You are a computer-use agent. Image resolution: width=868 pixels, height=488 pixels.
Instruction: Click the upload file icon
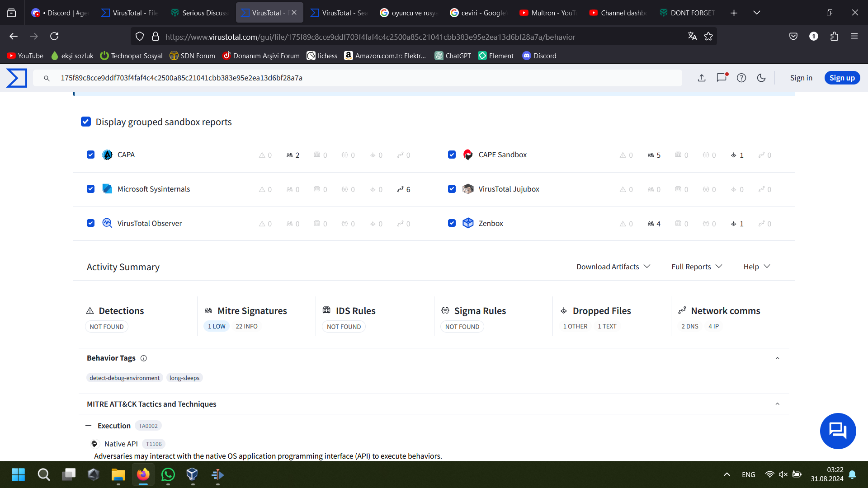tap(702, 78)
